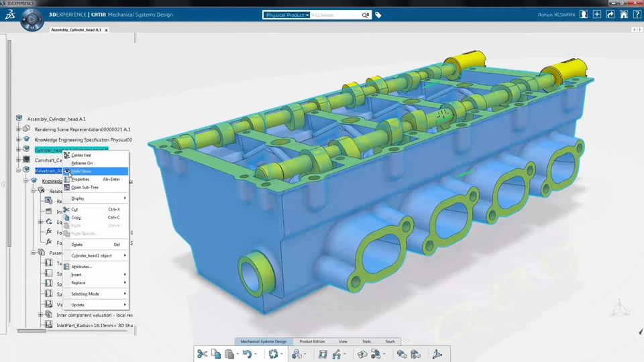Click the Paste tool in action bar
644x362 pixels.
pyautogui.click(x=229, y=354)
